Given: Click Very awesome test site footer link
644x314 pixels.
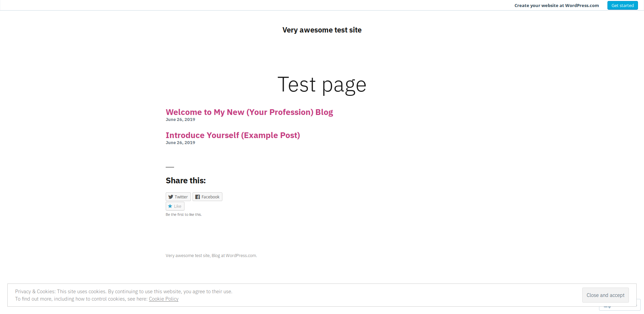Looking at the screenshot, I should point(187,255).
